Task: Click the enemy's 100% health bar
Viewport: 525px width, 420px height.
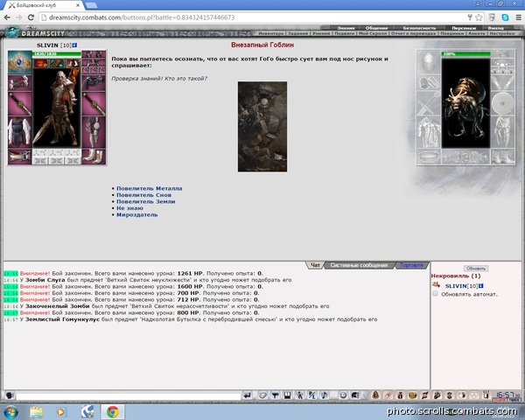Action: [x=465, y=54]
